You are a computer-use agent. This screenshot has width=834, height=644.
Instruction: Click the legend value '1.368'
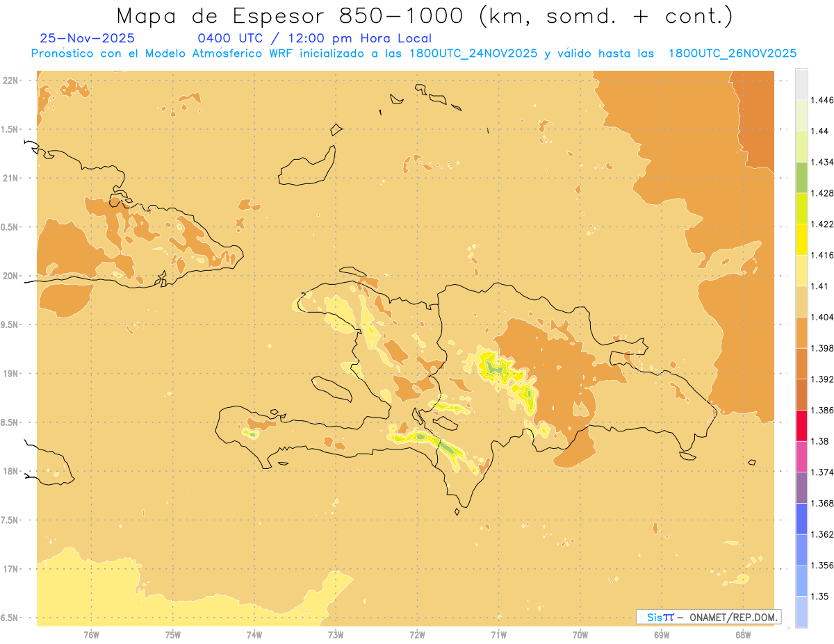[823, 504]
